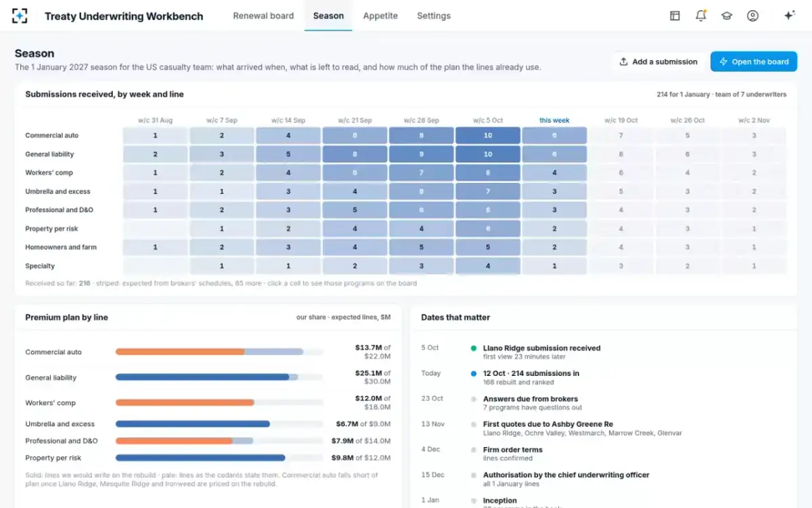
Task: Click Specialty cell for w/c 5 Oct
Action: [x=488, y=266]
